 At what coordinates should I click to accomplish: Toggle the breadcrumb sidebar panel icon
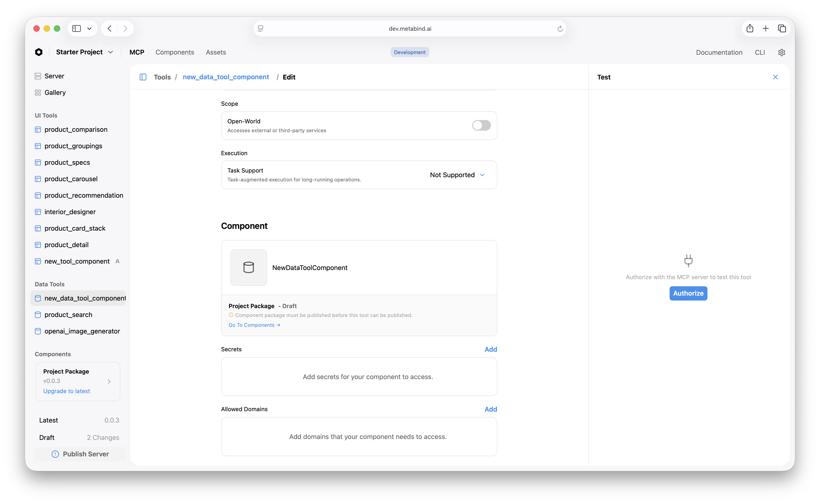(x=143, y=77)
